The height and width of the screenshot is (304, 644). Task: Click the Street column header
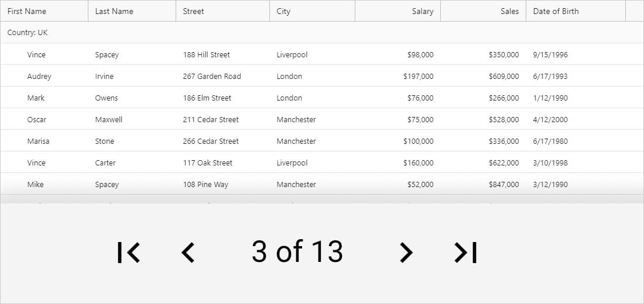pyautogui.click(x=194, y=11)
